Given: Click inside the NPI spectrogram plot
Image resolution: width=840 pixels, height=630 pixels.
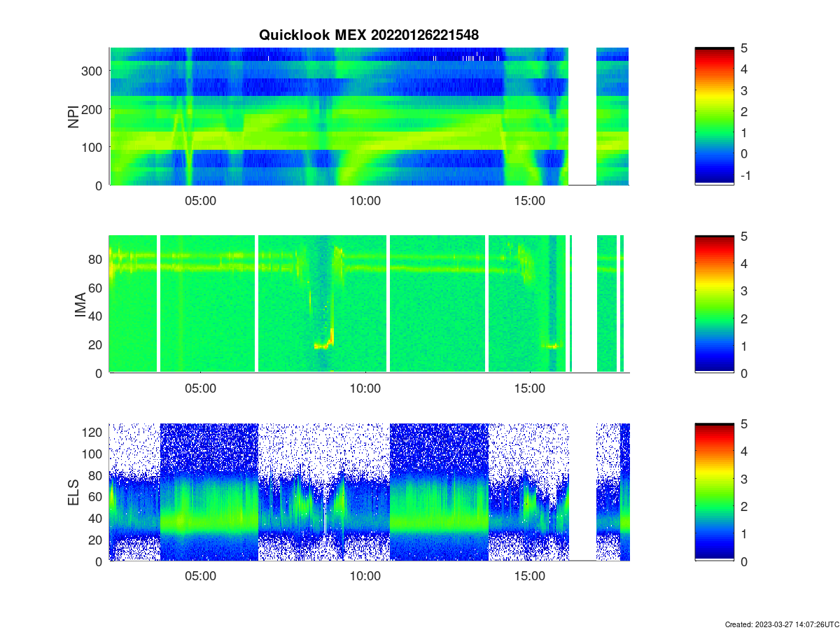Looking at the screenshot, I should pos(369,116).
